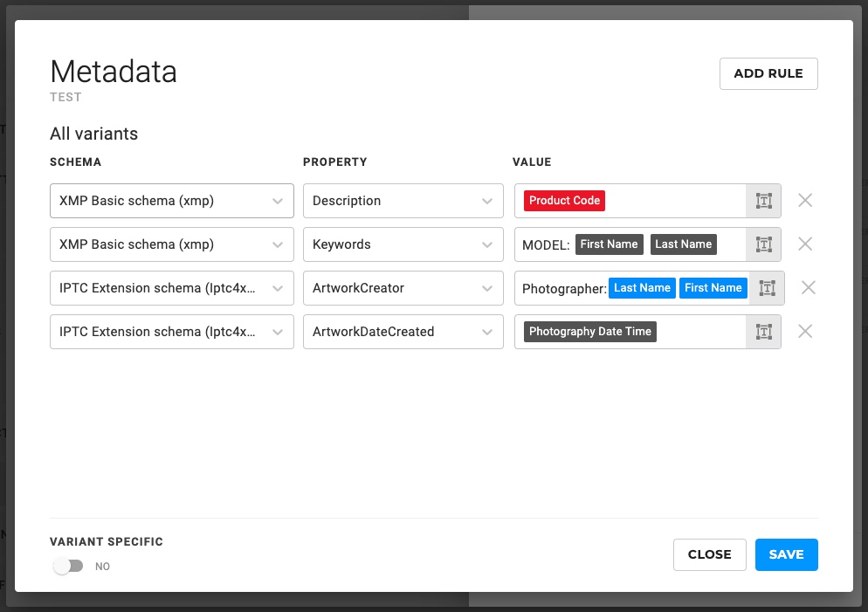Open text insert icon for Description value

coord(763,201)
